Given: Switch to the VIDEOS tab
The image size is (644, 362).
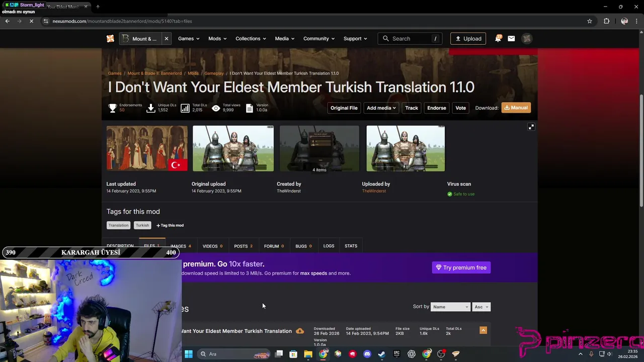Looking at the screenshot, I should point(212,246).
